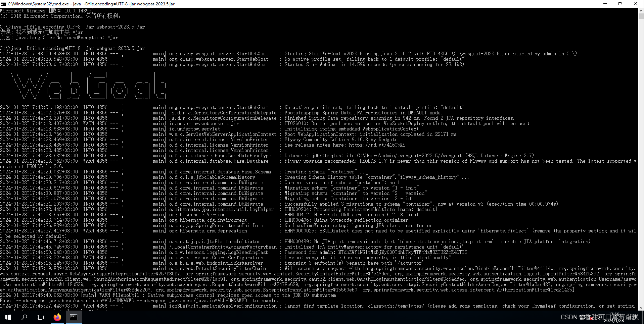Click 'io.undertow.websockets.jsr' logger name
This screenshot has height=324, width=644.
tap(204, 123)
